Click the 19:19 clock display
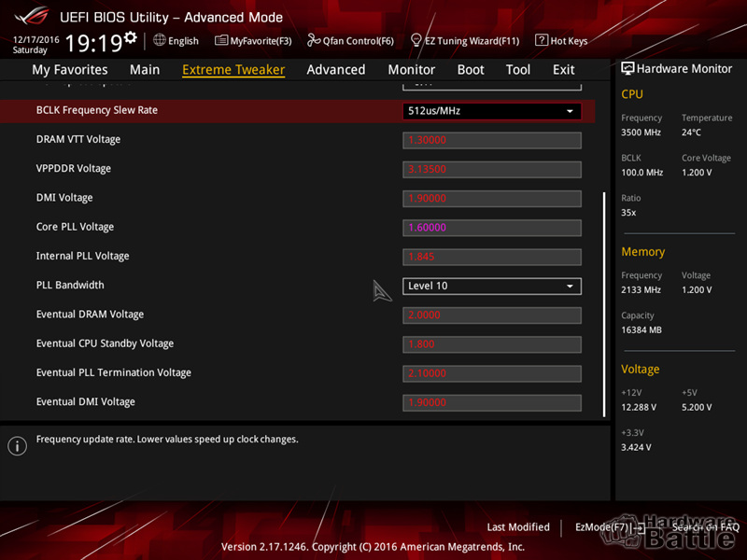This screenshot has width=747, height=560. point(93,43)
